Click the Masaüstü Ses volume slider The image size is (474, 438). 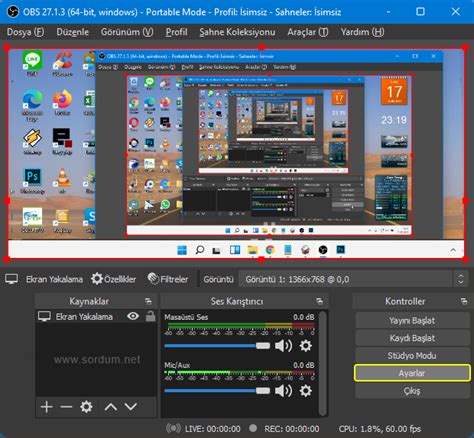tap(217, 346)
